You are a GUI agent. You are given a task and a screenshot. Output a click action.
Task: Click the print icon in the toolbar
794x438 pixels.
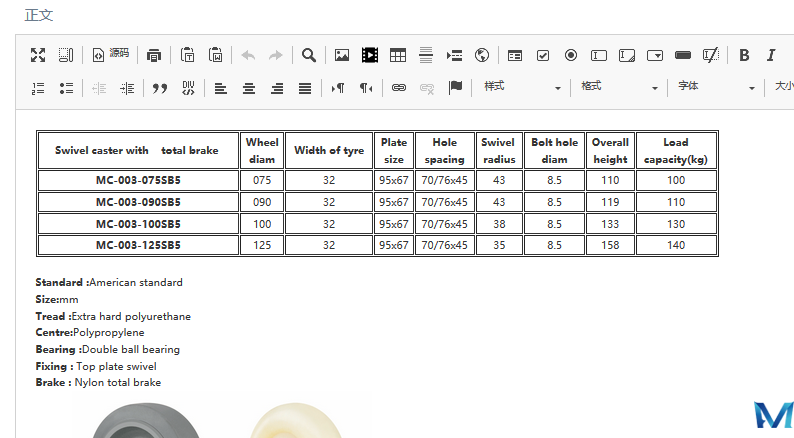153,55
